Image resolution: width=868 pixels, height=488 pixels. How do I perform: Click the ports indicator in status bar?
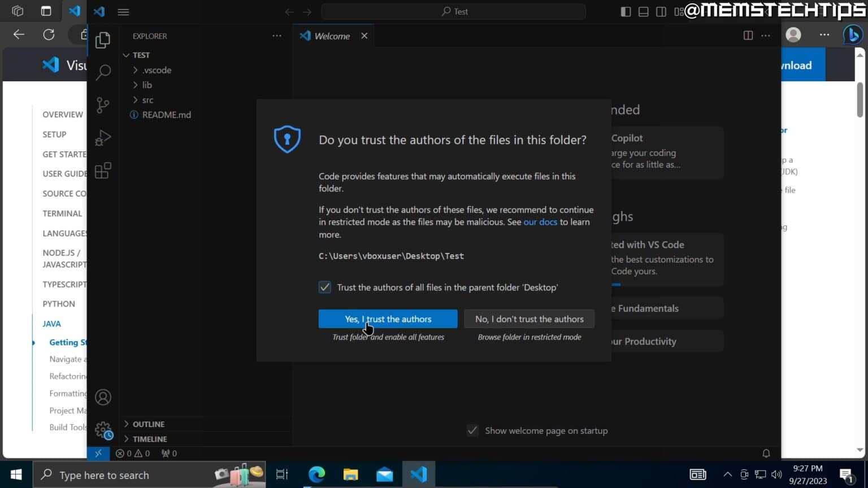pyautogui.click(x=169, y=453)
